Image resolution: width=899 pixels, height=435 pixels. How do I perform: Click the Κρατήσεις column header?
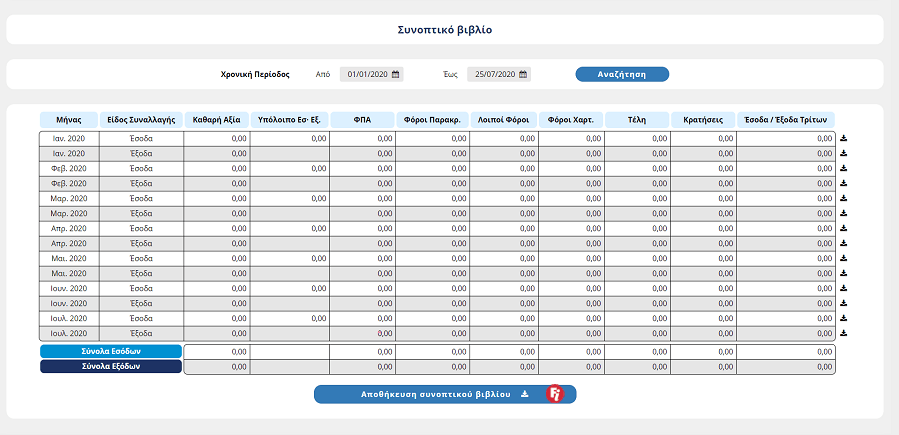click(703, 120)
